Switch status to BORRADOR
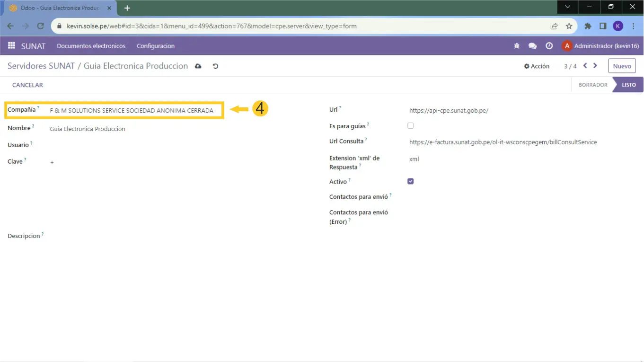This screenshot has height=362, width=644. pyautogui.click(x=593, y=85)
